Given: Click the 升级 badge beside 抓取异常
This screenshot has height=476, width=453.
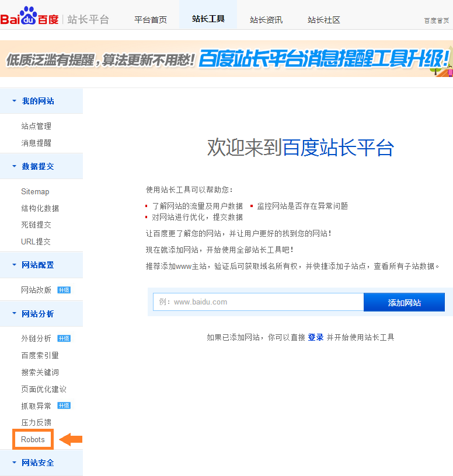Looking at the screenshot, I should (x=64, y=406).
